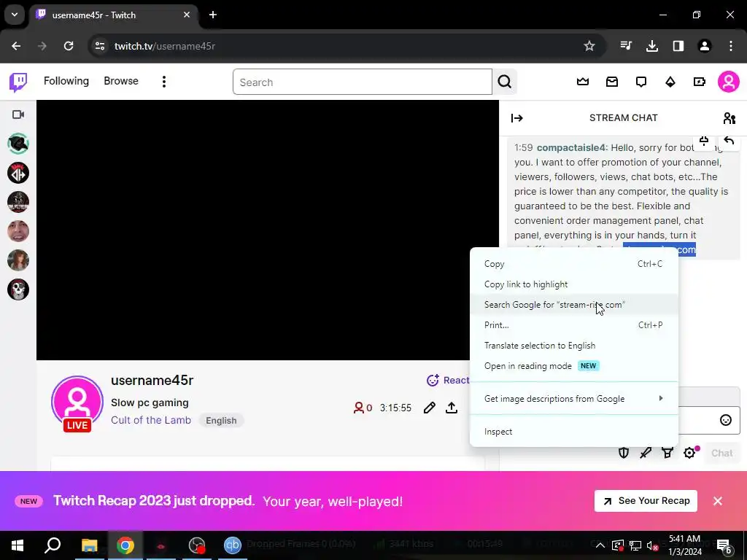Open Twitch More three-dot menu

(164, 82)
